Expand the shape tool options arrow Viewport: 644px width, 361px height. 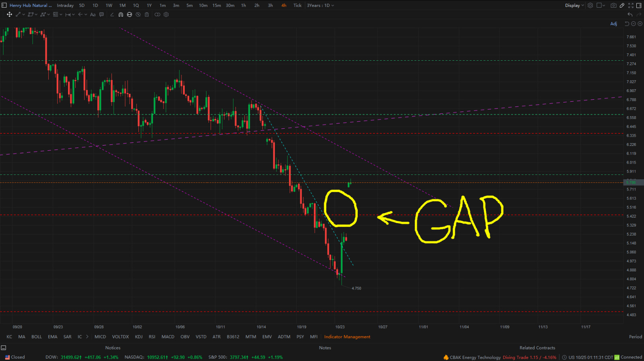36,14
